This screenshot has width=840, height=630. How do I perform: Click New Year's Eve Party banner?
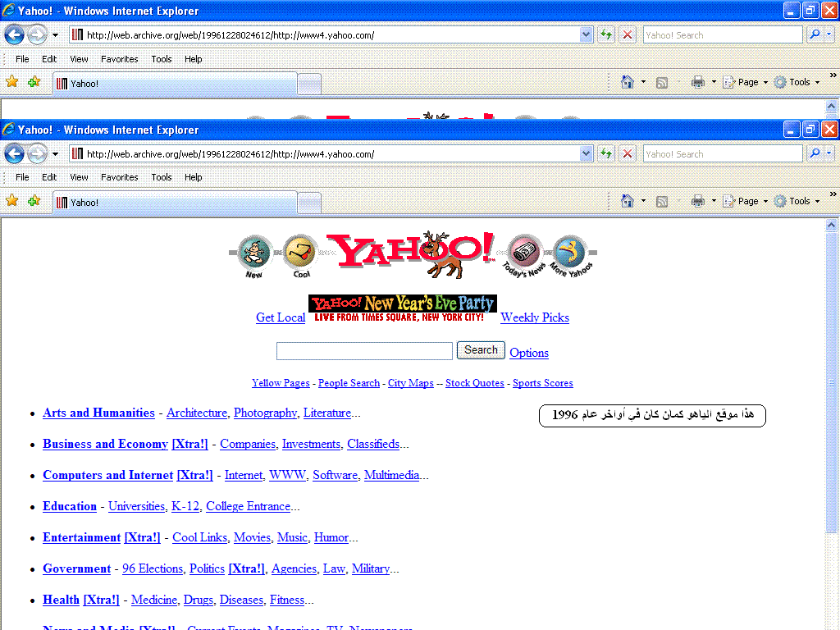[x=402, y=308]
